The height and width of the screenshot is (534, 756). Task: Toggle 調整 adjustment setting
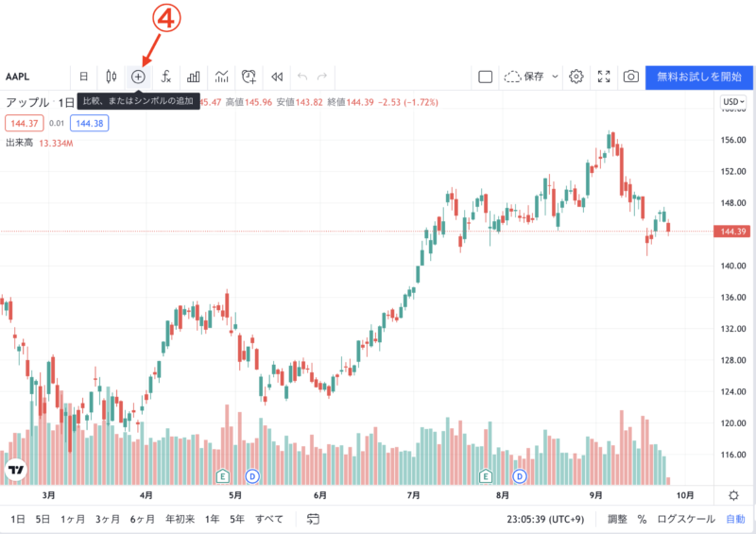click(617, 520)
